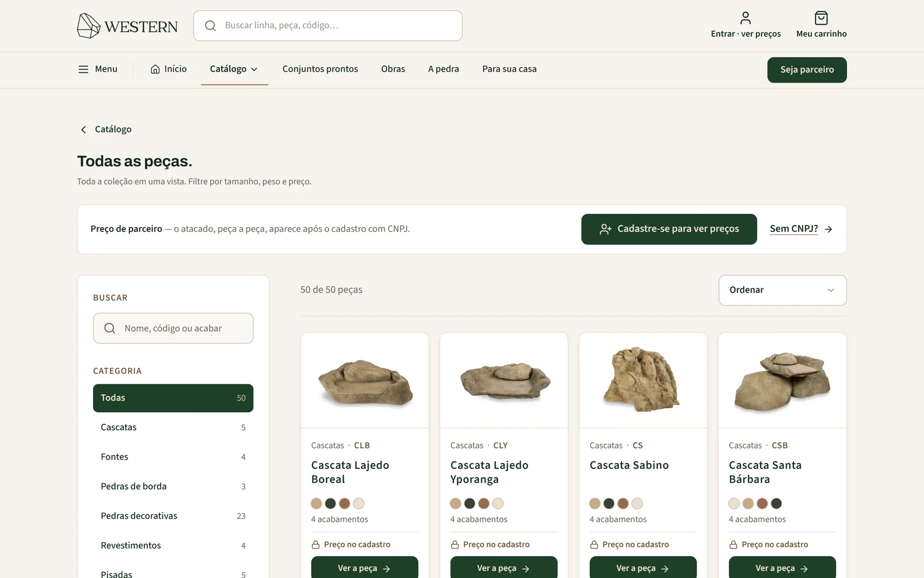The image size is (924, 578).
Task: Open the Sem CNPJ? link
Action: (793, 229)
